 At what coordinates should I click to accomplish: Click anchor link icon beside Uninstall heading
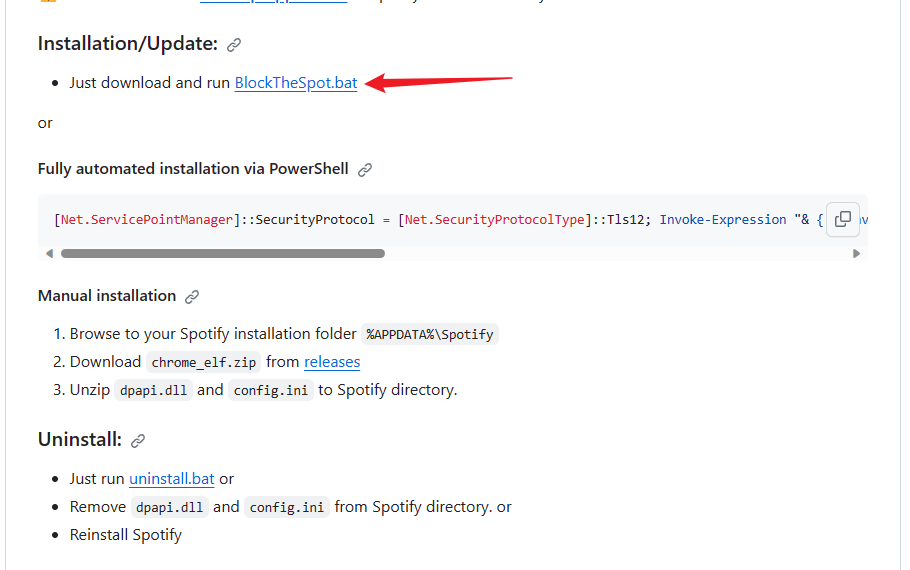[138, 441]
